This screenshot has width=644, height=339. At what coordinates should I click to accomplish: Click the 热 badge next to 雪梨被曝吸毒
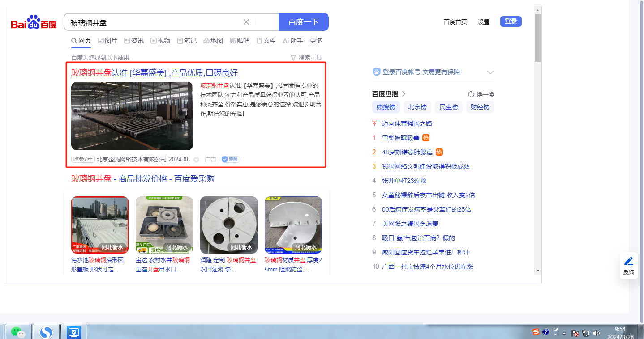click(426, 138)
